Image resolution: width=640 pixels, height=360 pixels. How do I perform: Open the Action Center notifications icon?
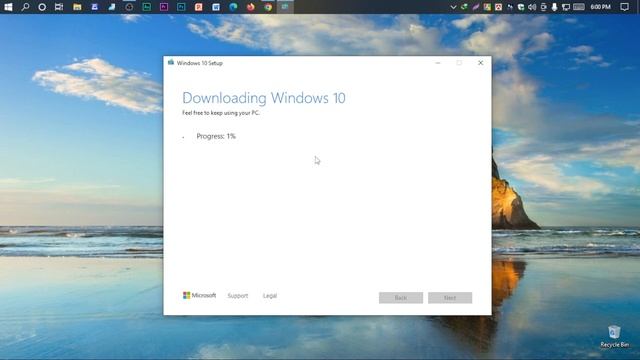click(x=624, y=7)
